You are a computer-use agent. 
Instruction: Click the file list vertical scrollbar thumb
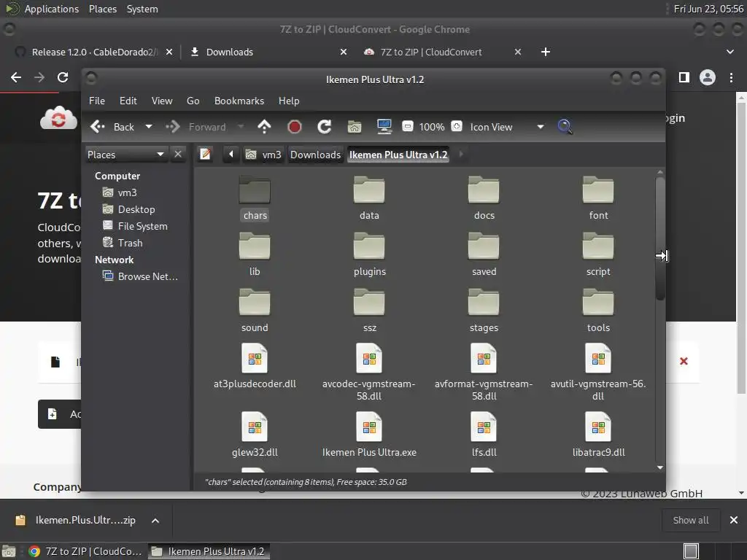[x=659, y=238]
